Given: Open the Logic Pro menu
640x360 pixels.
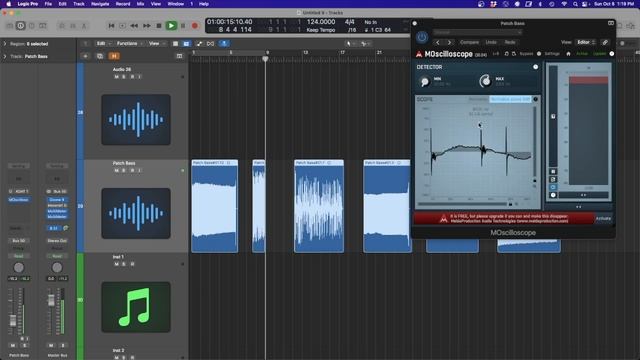Looking at the screenshot, I should click(x=28, y=4).
